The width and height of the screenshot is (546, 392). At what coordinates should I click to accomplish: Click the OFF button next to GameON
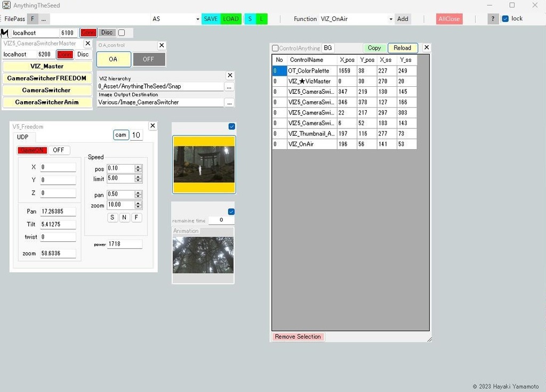(59, 150)
